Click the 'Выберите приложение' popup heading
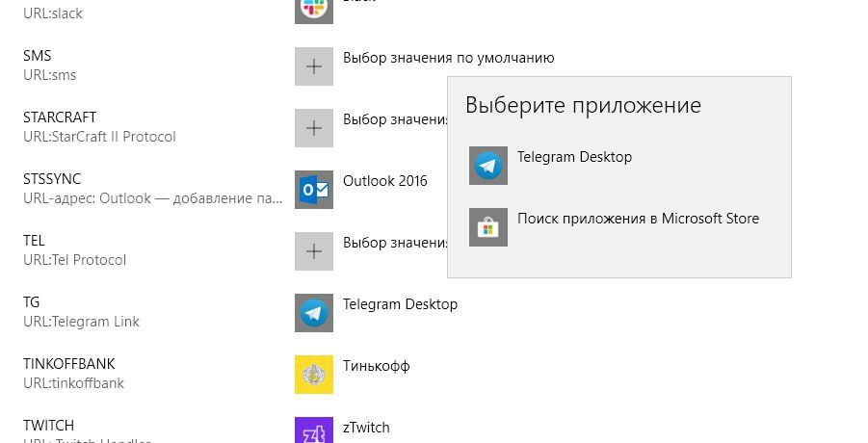The image size is (868, 443). (584, 105)
